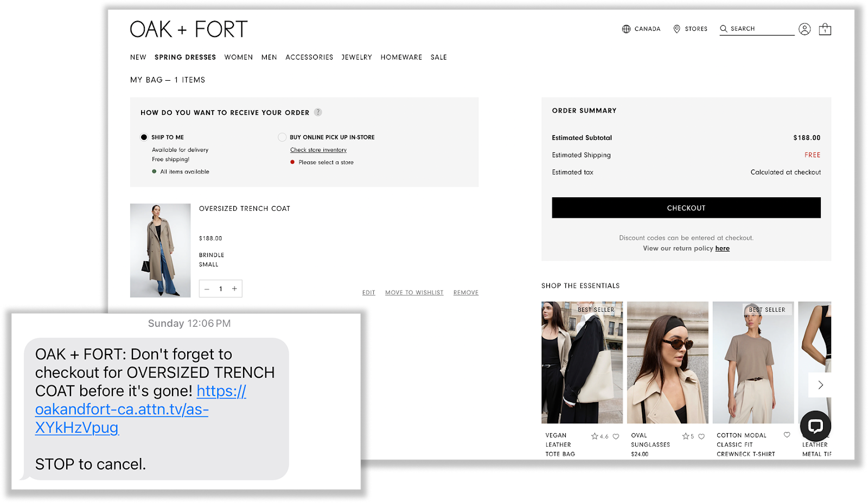Click the 'Oval Sunglasses' product name
This screenshot has height=503, width=868.
click(x=650, y=440)
